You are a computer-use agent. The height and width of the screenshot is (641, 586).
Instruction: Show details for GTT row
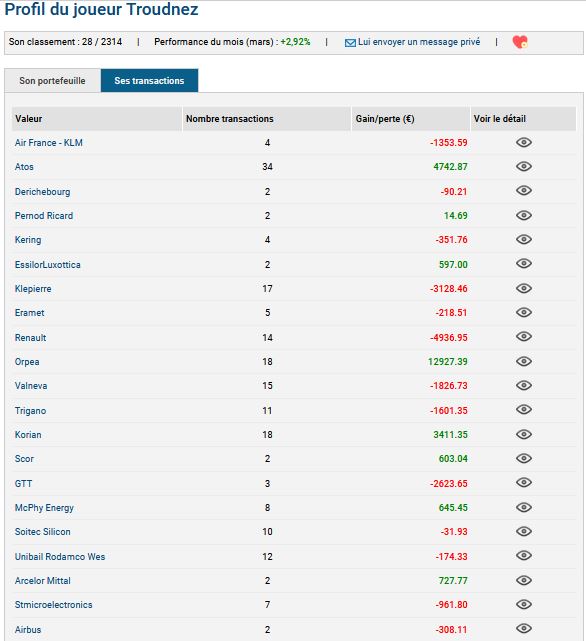[523, 482]
